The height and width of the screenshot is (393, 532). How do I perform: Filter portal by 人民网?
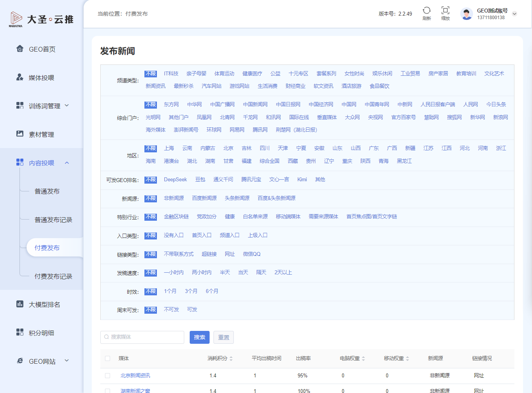tap(470, 105)
